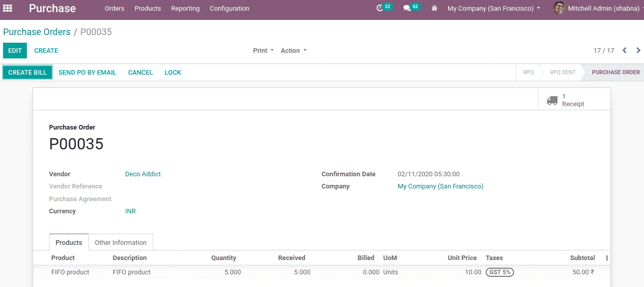Viewport: 644px width, 287px height.
Task: Click the Billed column header
Action: tap(366, 258)
